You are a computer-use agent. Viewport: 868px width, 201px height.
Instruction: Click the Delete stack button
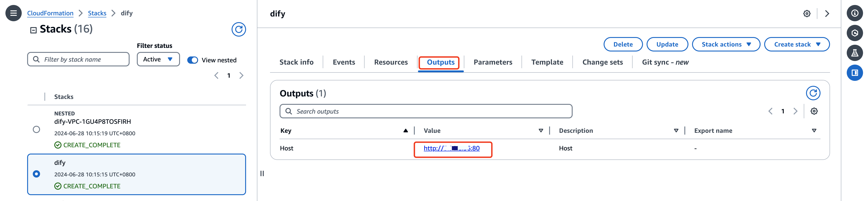(x=623, y=44)
